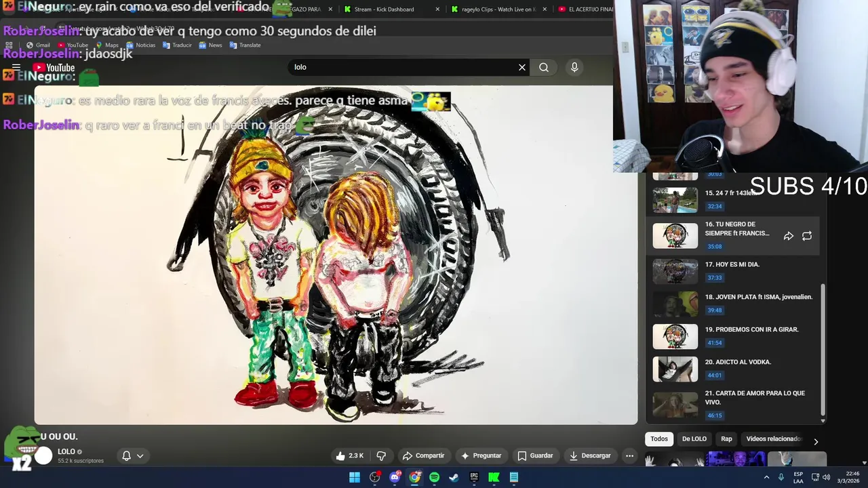Run search with the magnifier button
Image resolution: width=868 pixels, height=488 pixels.
click(x=544, y=67)
